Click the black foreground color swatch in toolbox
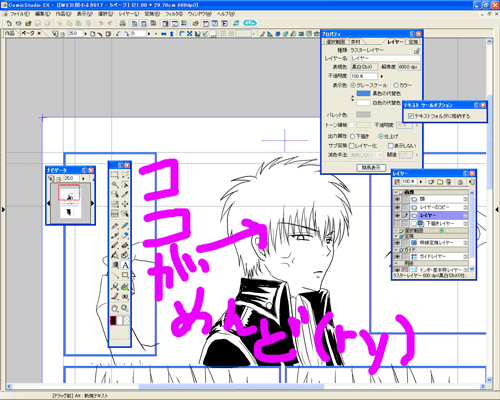The width and height of the screenshot is (500, 400). click(x=113, y=321)
